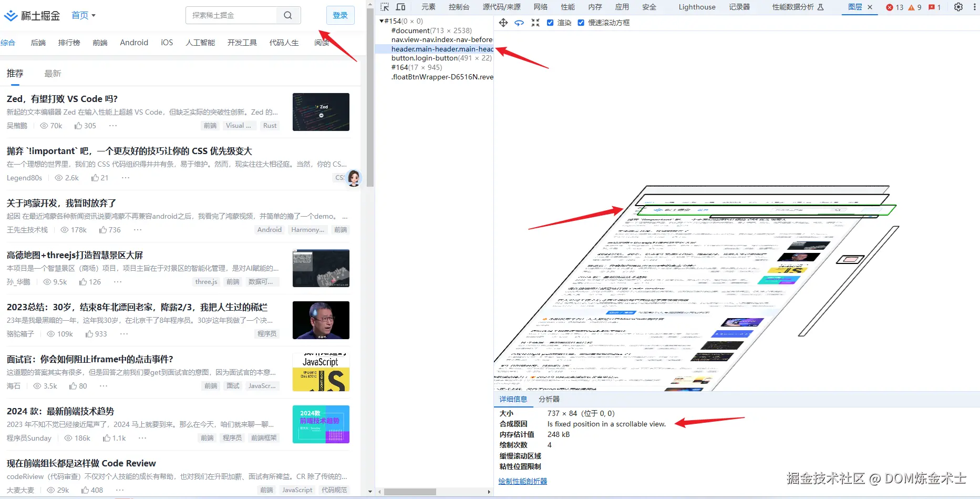Image resolution: width=980 pixels, height=499 pixels.
Task: Select the header.main-header layer row
Action: (434, 49)
